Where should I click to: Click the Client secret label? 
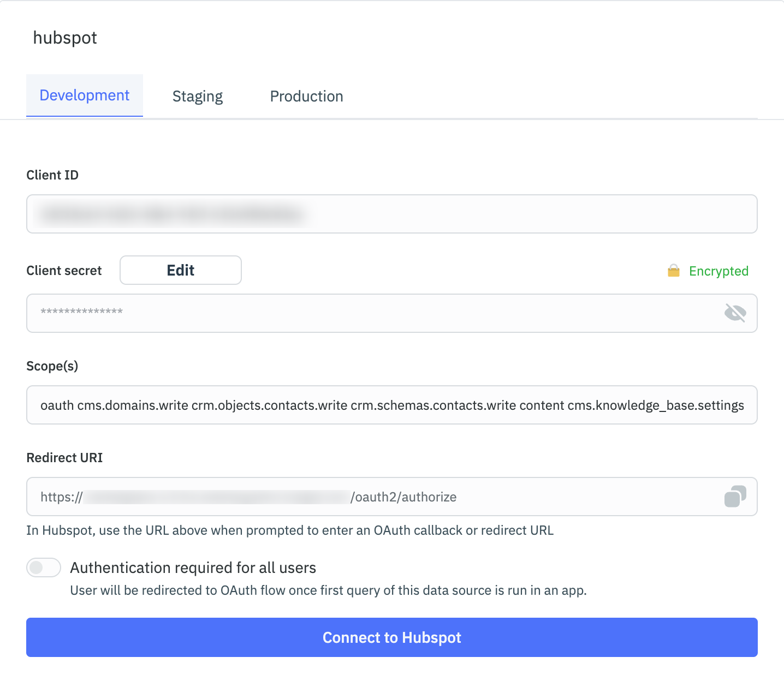click(x=64, y=271)
